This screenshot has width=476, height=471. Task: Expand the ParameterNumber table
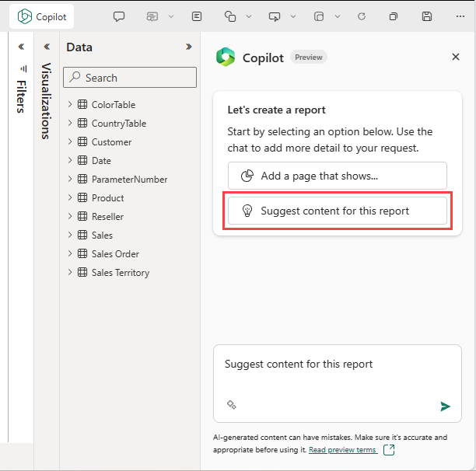70,179
